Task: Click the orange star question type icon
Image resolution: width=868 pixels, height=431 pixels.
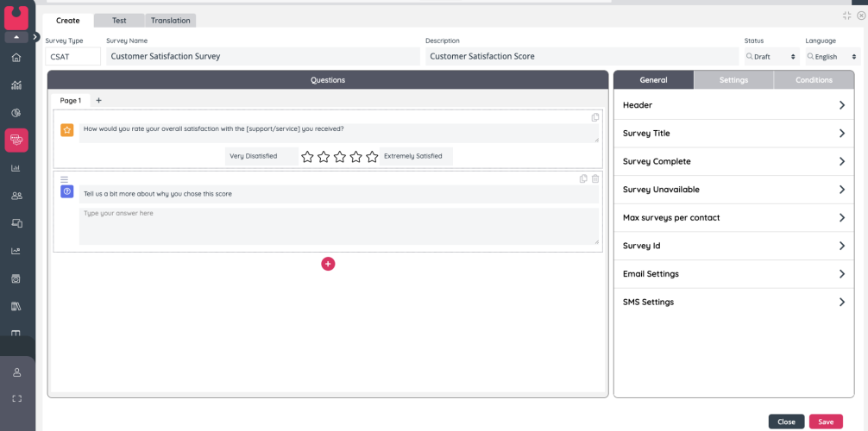Action: (66, 129)
